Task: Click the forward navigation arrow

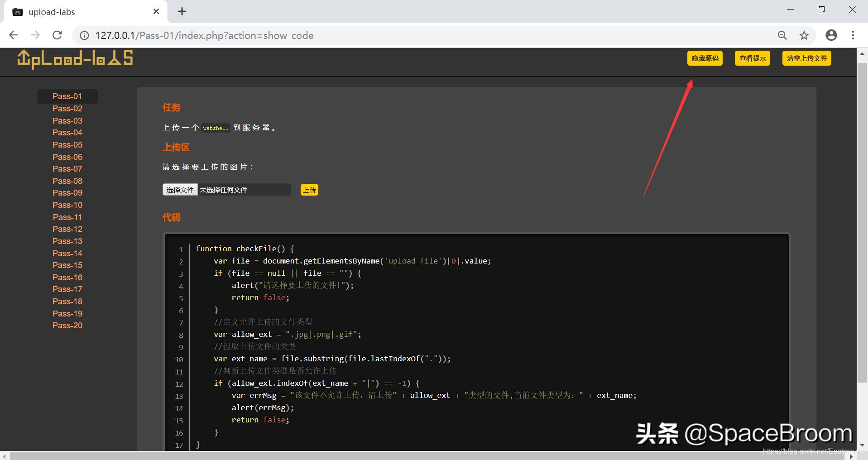Action: pyautogui.click(x=35, y=35)
